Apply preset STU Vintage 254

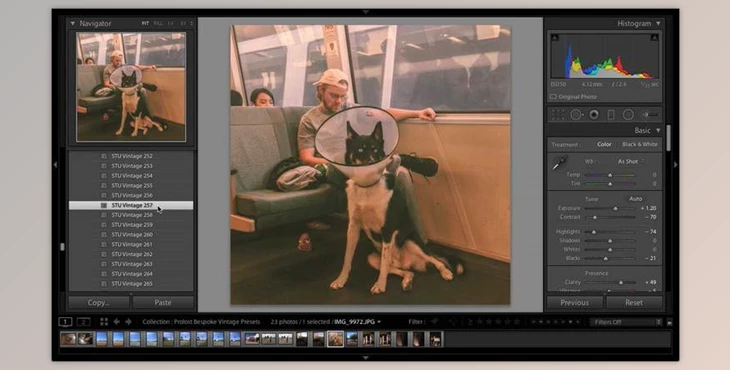point(131,175)
